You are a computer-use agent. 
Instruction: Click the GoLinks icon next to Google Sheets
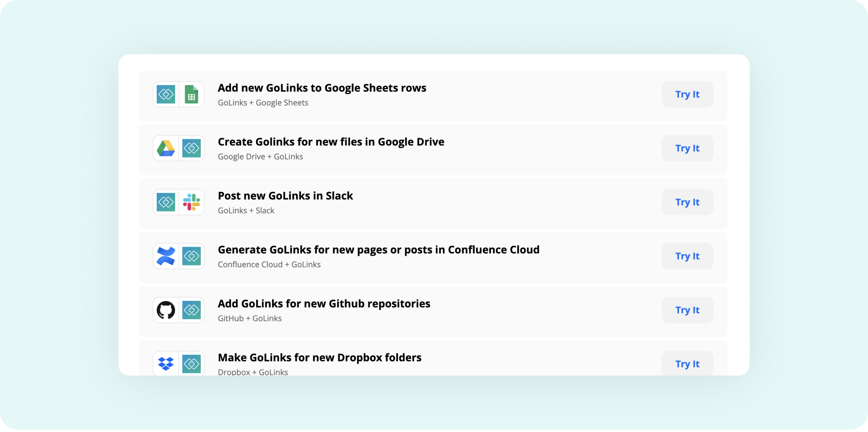point(166,94)
